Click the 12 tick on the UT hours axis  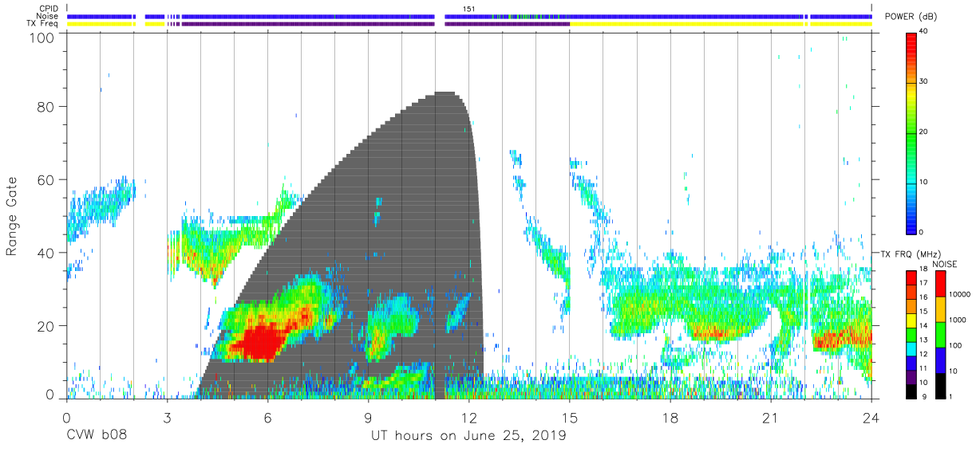click(x=468, y=419)
